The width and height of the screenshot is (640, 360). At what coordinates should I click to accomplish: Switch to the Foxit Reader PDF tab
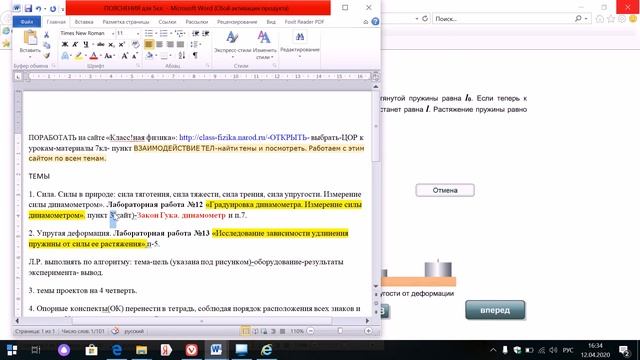click(304, 22)
